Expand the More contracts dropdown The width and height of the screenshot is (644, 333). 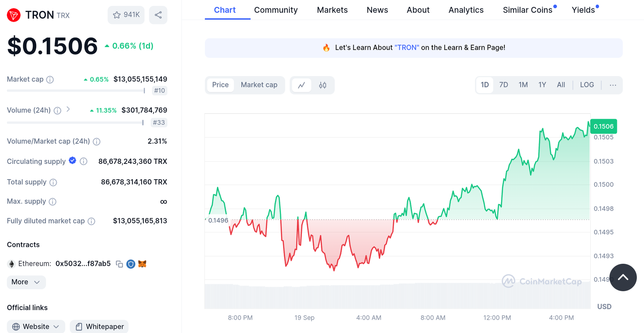[26, 282]
